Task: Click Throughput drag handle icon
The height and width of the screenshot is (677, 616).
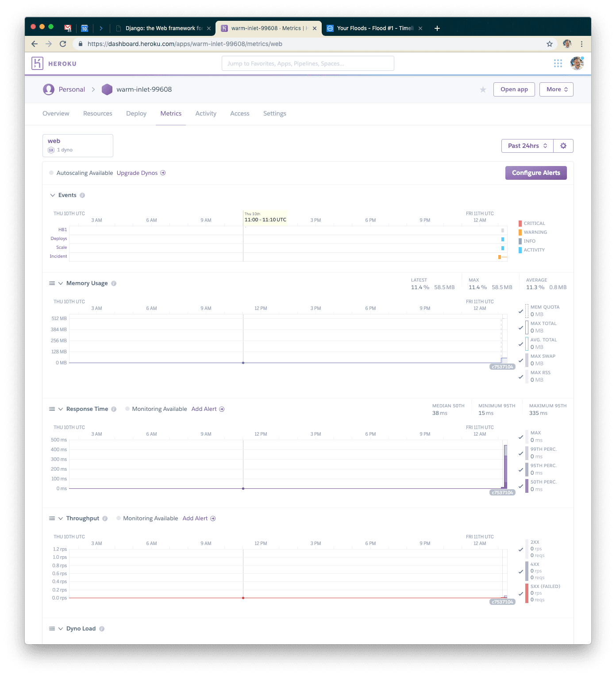Action: point(52,518)
